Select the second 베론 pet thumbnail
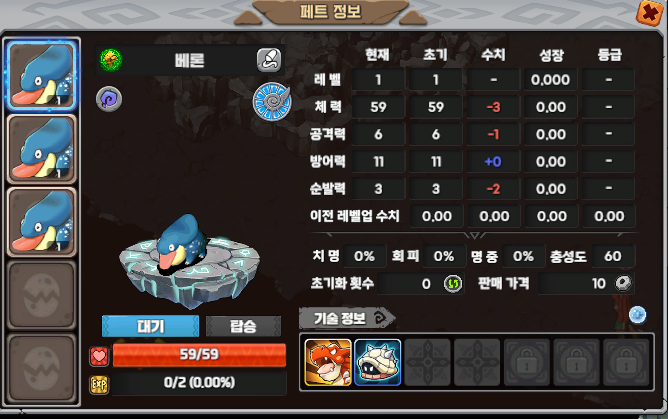The width and height of the screenshot is (668, 419). point(42,149)
